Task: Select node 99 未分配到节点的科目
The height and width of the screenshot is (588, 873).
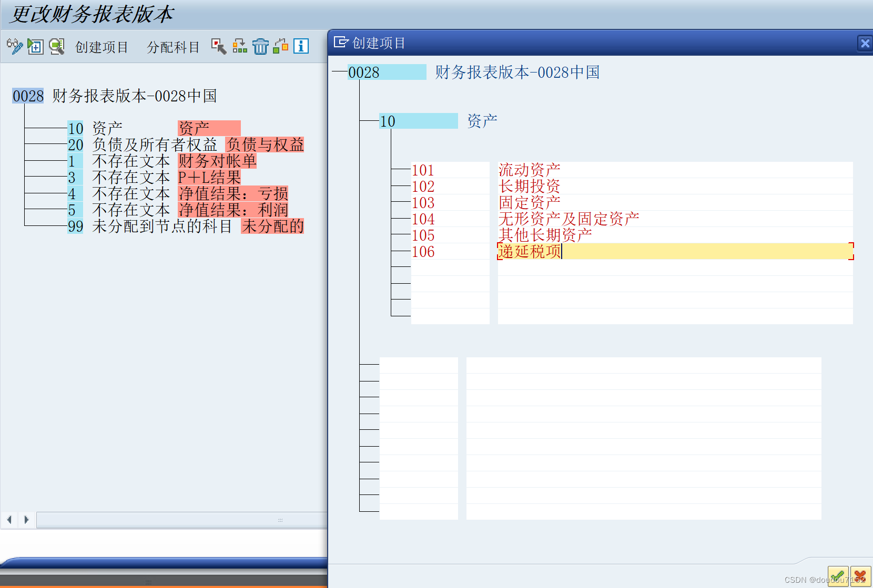Action: pos(75,227)
